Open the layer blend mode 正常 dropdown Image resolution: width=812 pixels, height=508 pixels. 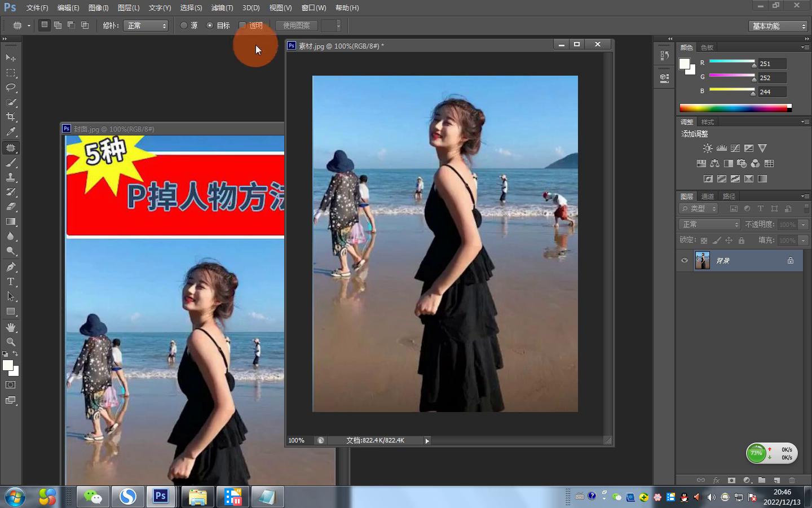point(709,224)
